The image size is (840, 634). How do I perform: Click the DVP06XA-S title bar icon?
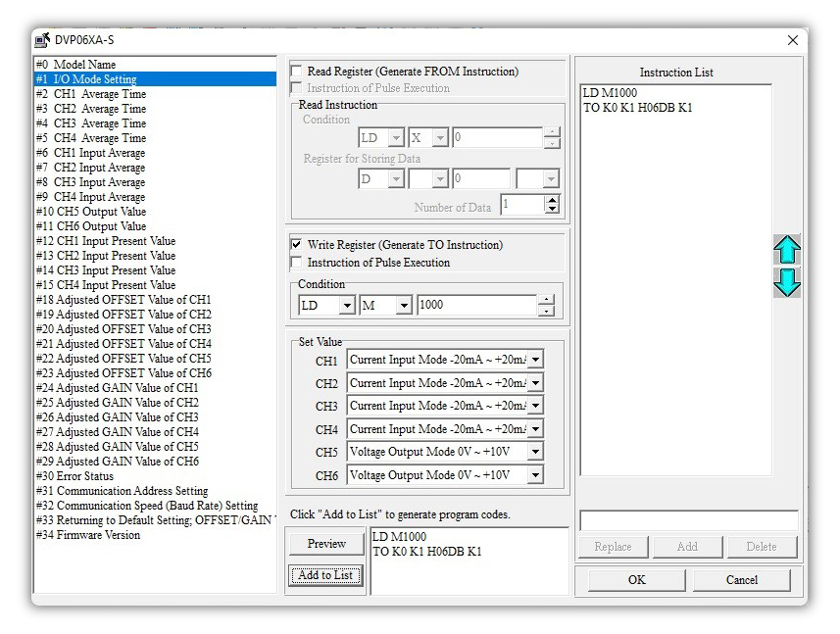(42, 40)
